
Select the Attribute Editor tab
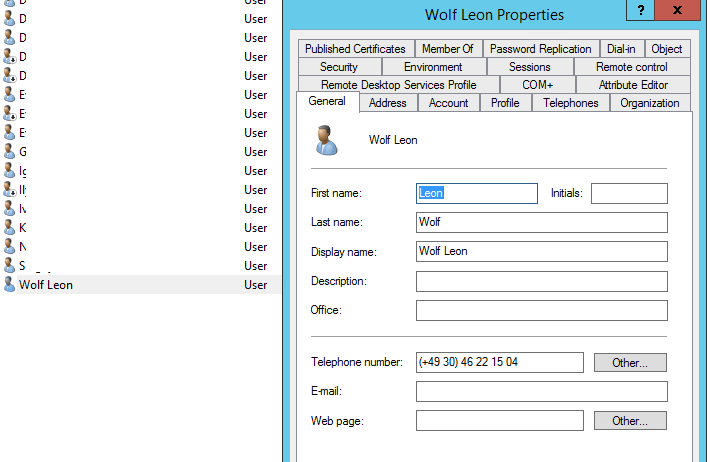click(633, 85)
